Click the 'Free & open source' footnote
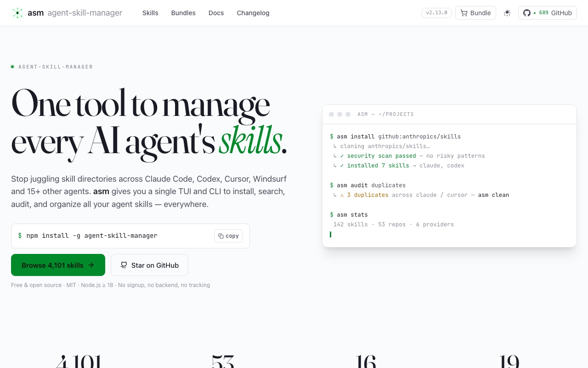 click(x=110, y=285)
